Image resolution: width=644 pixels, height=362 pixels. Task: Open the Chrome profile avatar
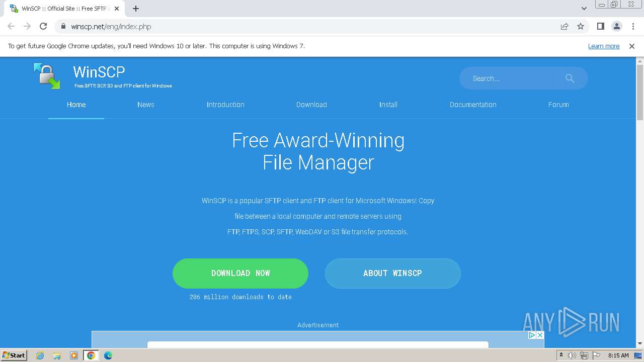[x=617, y=27]
